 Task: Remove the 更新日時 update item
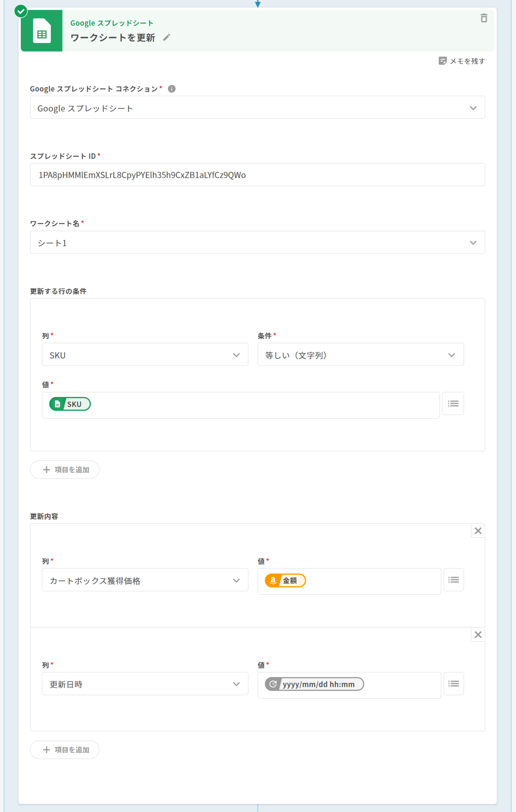[x=478, y=635]
